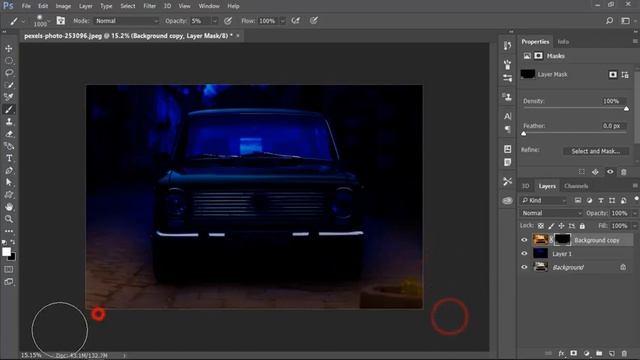Click the apply mask icon in Properties
Screen dimensions: 640x360
(x=596, y=172)
